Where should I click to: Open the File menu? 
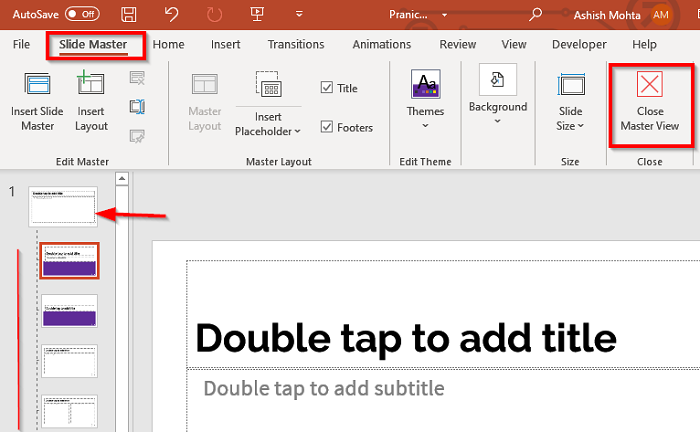pyautogui.click(x=22, y=44)
